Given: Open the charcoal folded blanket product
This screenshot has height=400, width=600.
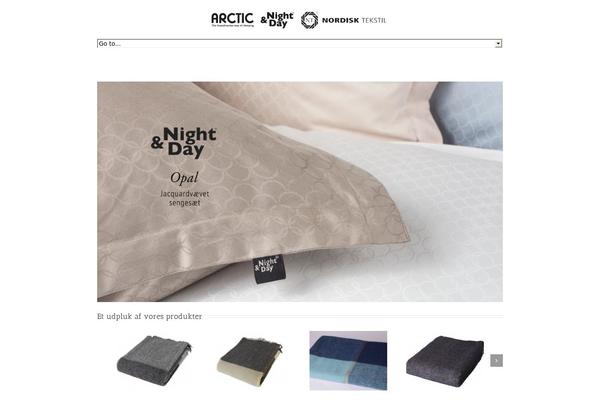Looking at the screenshot, I should [x=445, y=361].
